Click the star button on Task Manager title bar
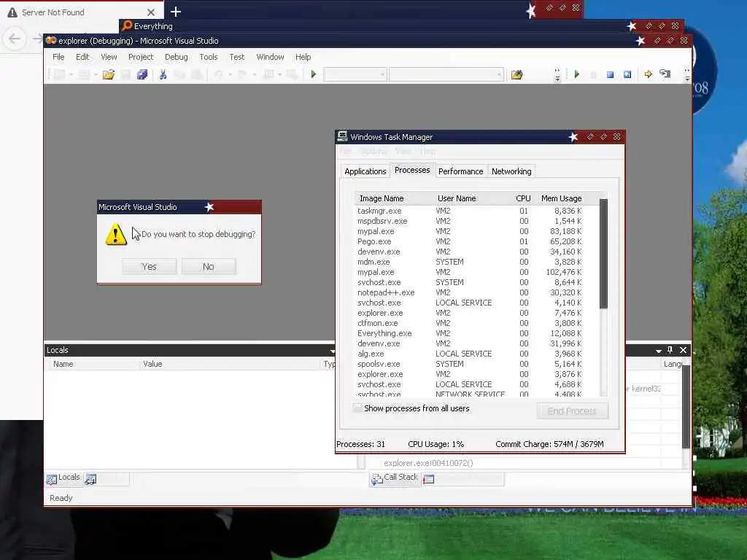This screenshot has height=560, width=747. tap(573, 137)
